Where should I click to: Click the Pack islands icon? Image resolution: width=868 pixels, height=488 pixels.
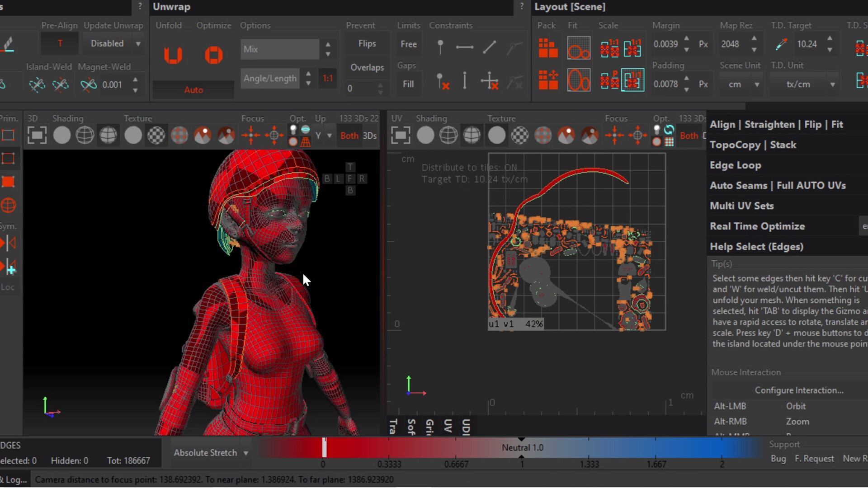click(x=548, y=47)
